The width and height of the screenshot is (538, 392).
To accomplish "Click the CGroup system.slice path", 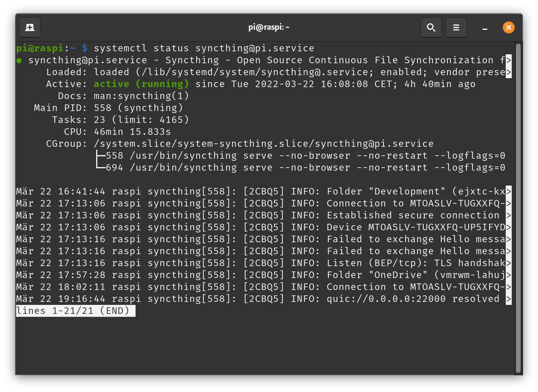I will (x=264, y=143).
